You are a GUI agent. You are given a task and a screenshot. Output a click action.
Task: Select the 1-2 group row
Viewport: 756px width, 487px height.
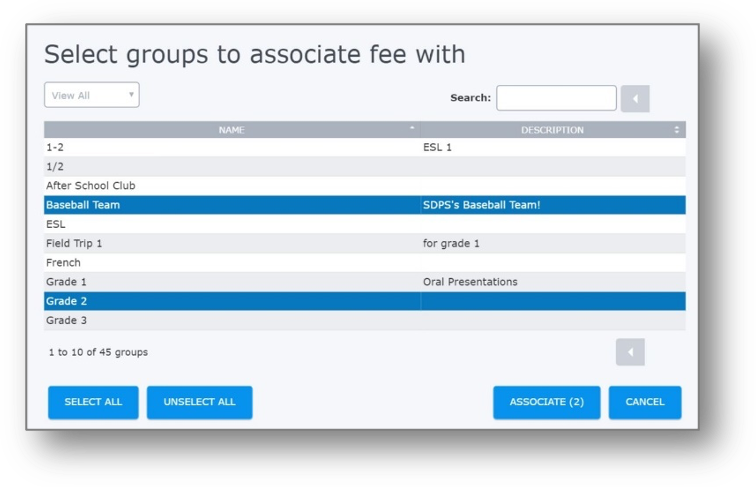tap(364, 148)
